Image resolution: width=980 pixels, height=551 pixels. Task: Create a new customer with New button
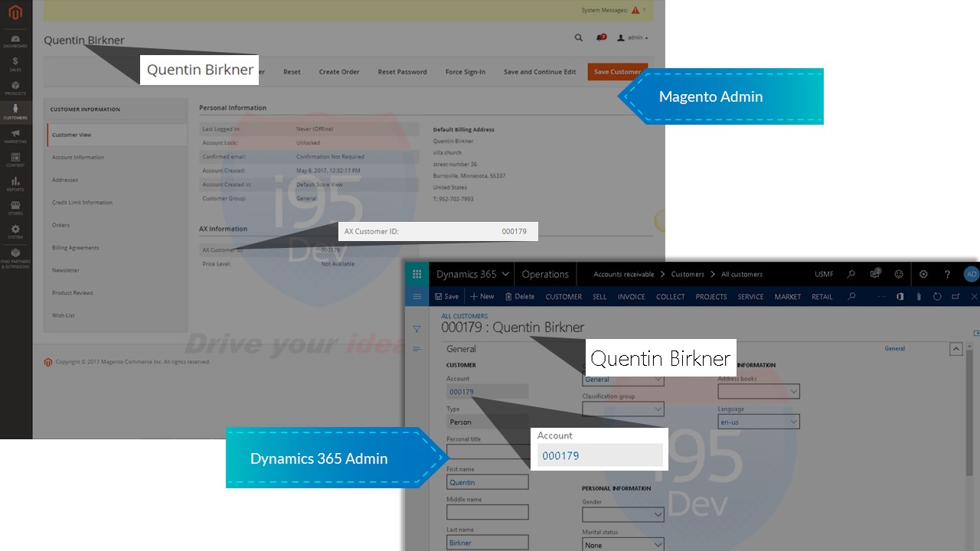[x=482, y=296]
